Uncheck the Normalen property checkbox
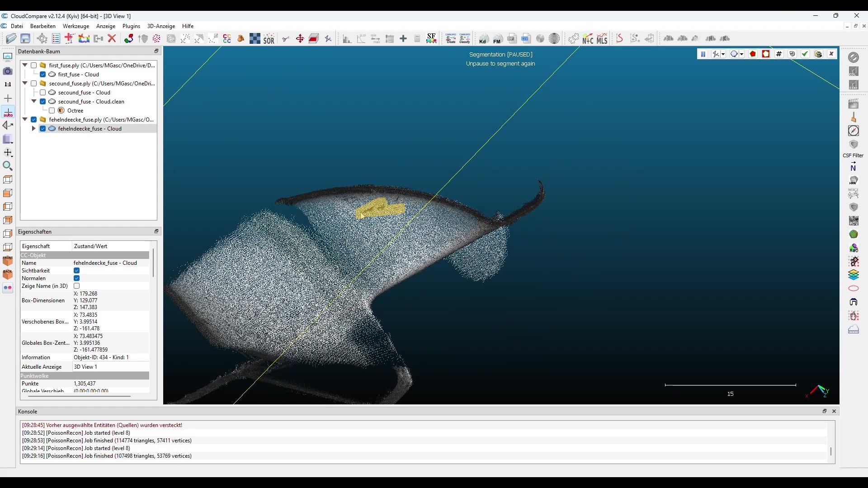868x488 pixels. [77, 278]
